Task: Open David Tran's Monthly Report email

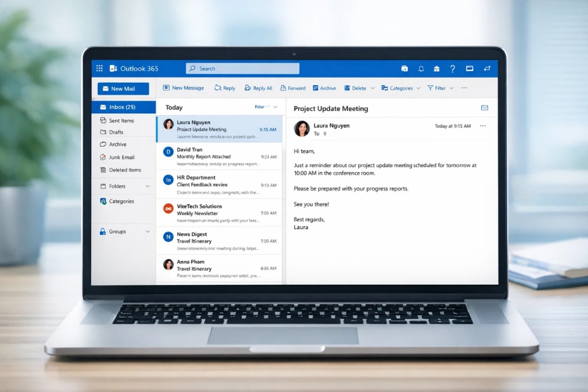Action: point(219,157)
